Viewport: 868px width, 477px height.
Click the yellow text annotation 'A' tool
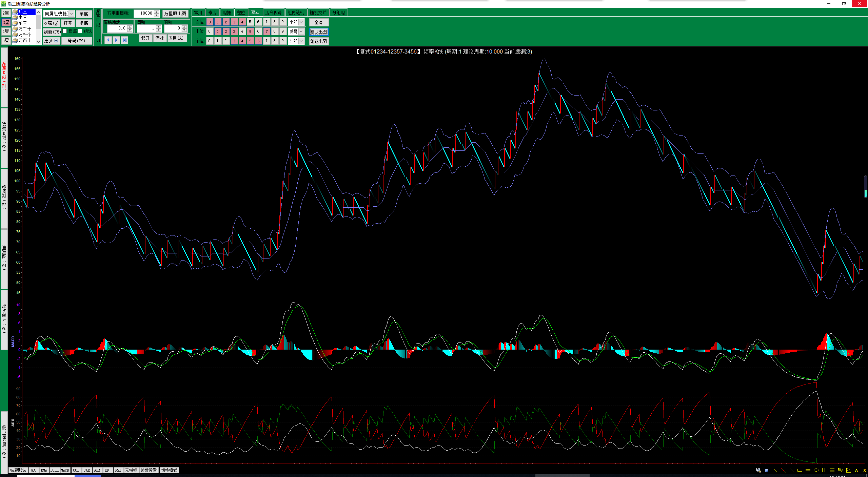point(856,470)
